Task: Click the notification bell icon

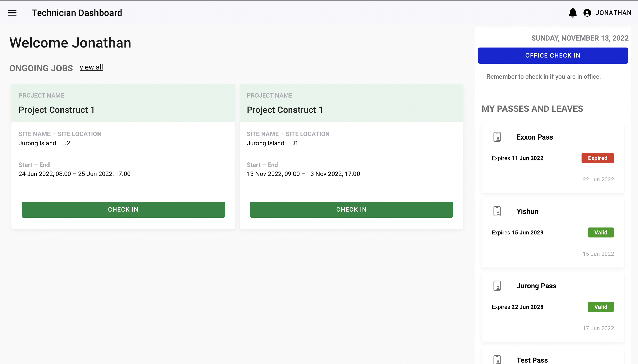Action: [573, 13]
